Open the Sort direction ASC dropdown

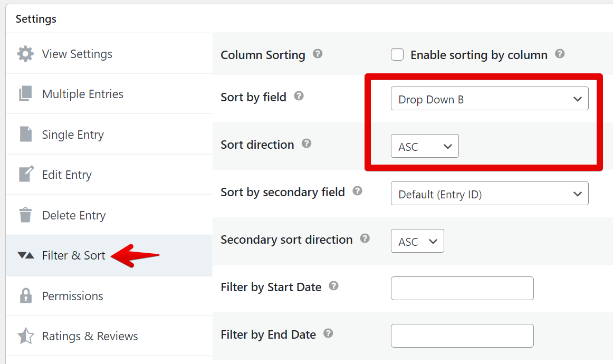point(425,146)
